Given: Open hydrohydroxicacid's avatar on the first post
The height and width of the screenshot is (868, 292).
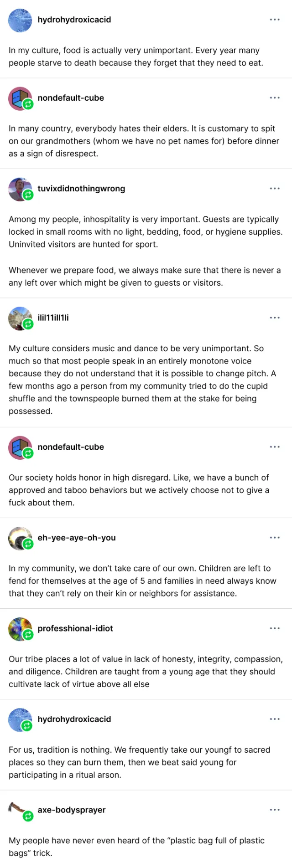Looking at the screenshot, I should 21,20.
